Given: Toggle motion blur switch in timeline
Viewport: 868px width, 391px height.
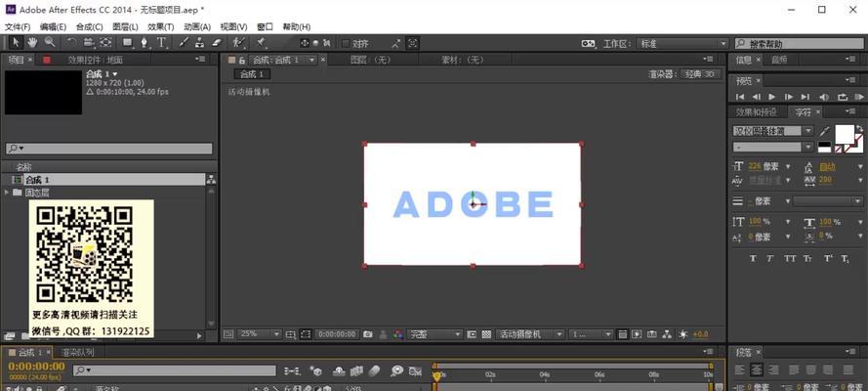Looking at the screenshot, I should pyautogui.click(x=375, y=370).
